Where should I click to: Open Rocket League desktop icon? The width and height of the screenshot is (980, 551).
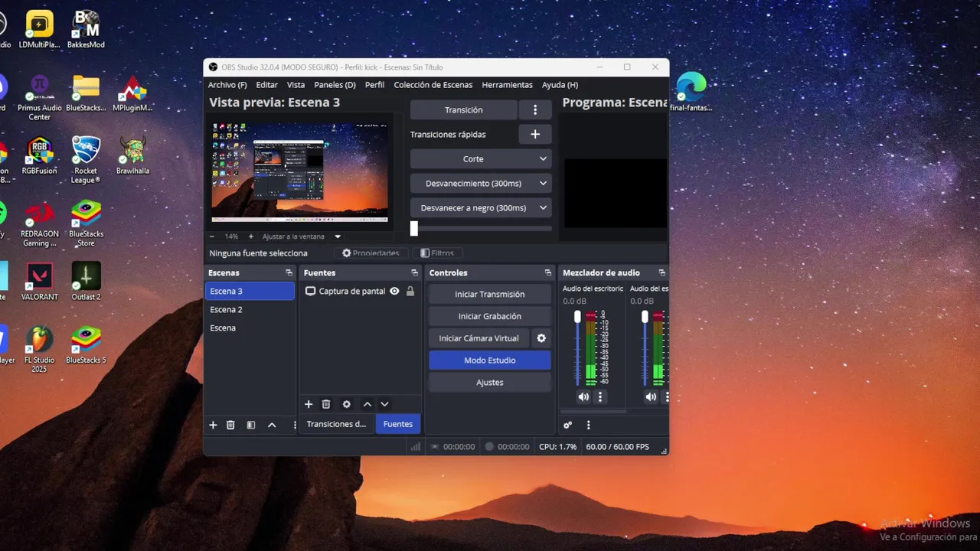point(86,159)
